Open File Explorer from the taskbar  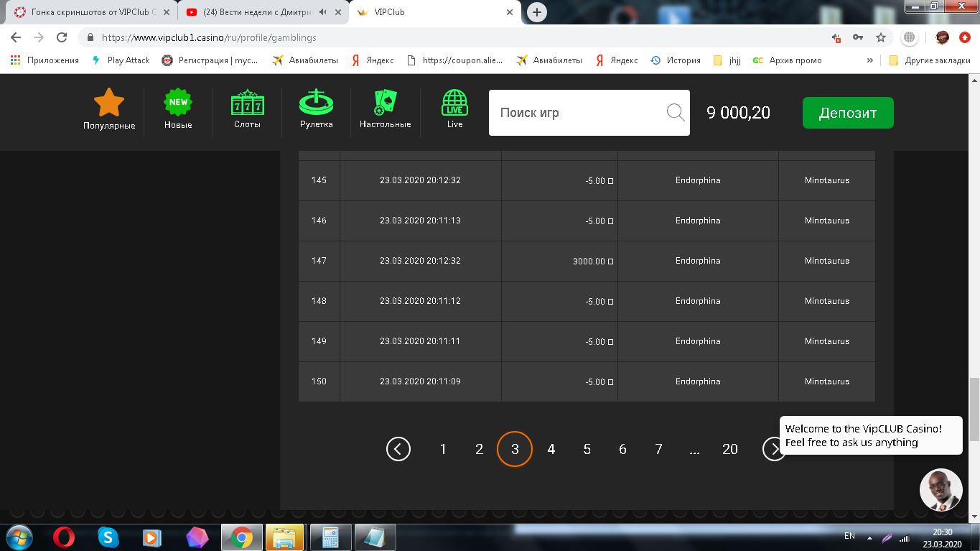coord(285,537)
